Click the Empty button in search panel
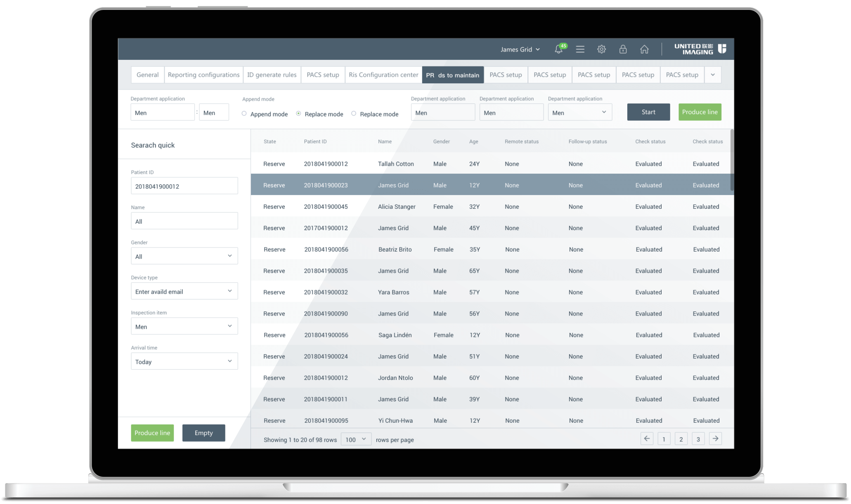This screenshot has height=504, width=851. (x=203, y=433)
